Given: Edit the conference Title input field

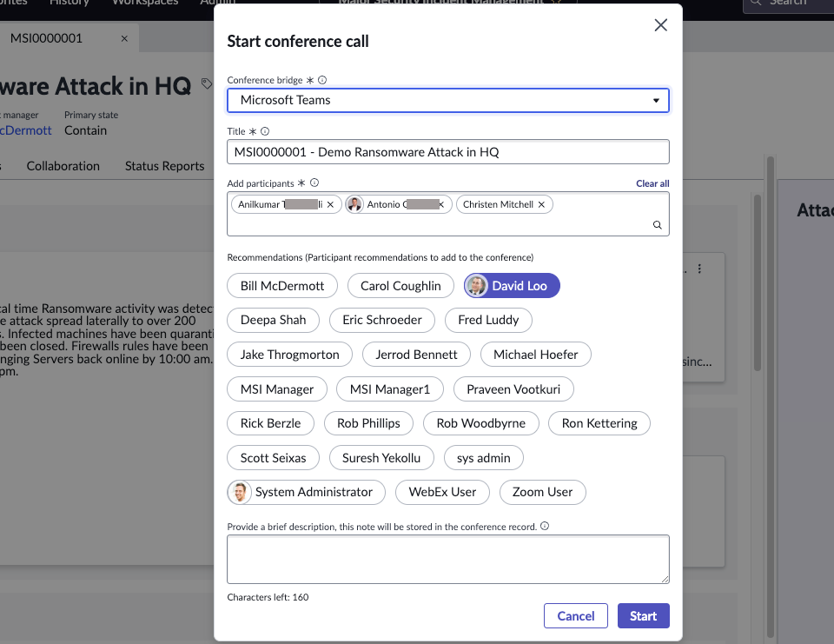Looking at the screenshot, I should coord(448,152).
